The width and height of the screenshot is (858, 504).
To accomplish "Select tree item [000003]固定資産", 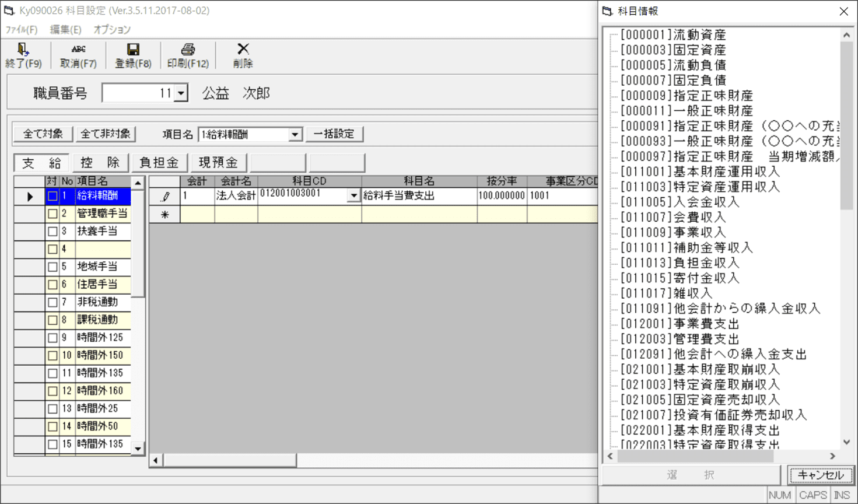I will coord(673,50).
